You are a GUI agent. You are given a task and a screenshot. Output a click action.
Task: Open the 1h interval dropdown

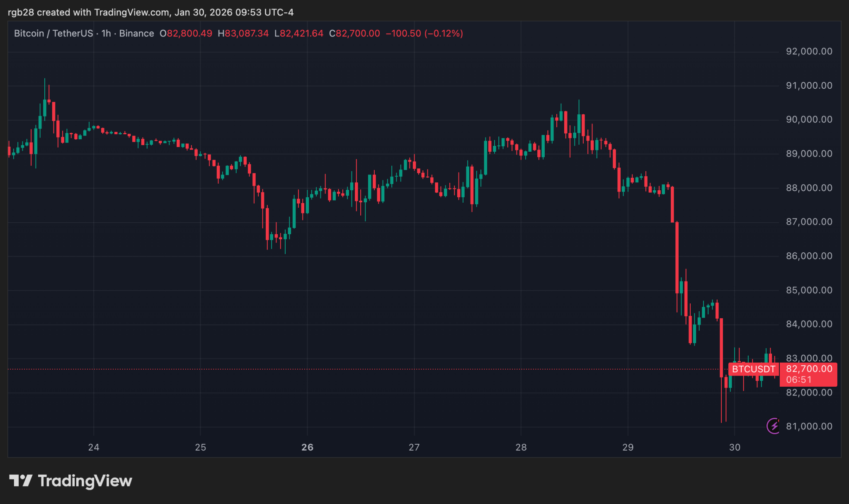click(x=106, y=34)
